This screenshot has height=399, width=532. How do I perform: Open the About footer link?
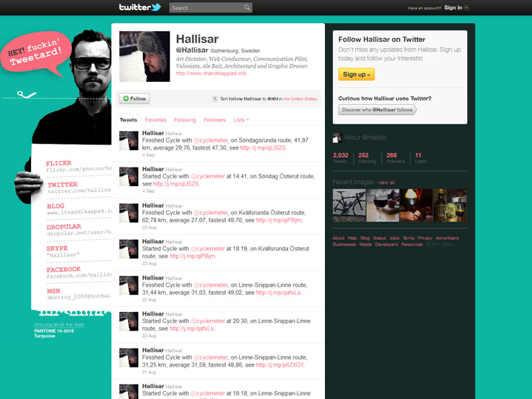point(339,238)
